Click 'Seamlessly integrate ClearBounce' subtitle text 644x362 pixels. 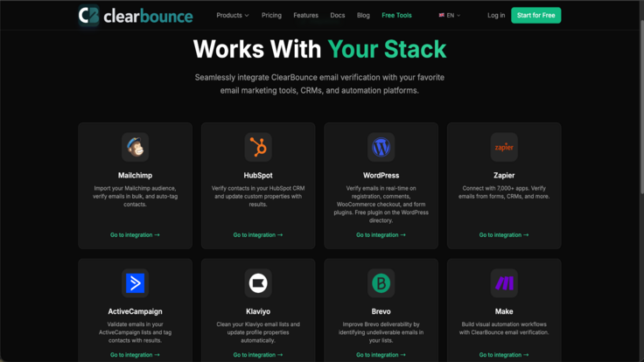319,84
